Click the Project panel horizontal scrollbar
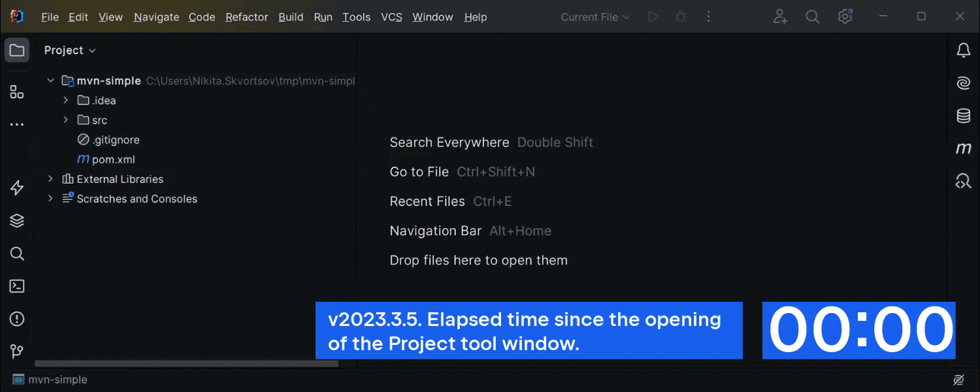Screen dimensions: 980x392 186,363
